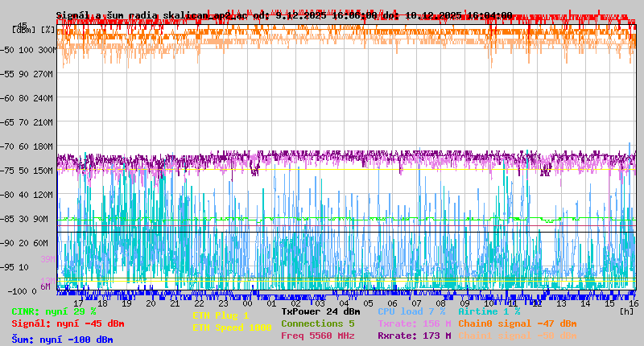
Task: Select the 'CINR: nyní 29 %' legend entry
Action: point(54,312)
